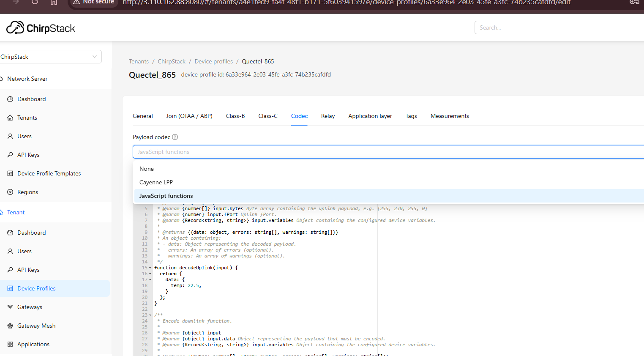The image size is (644, 356).
Task: Select JavaScript functions codec option
Action: 166,196
